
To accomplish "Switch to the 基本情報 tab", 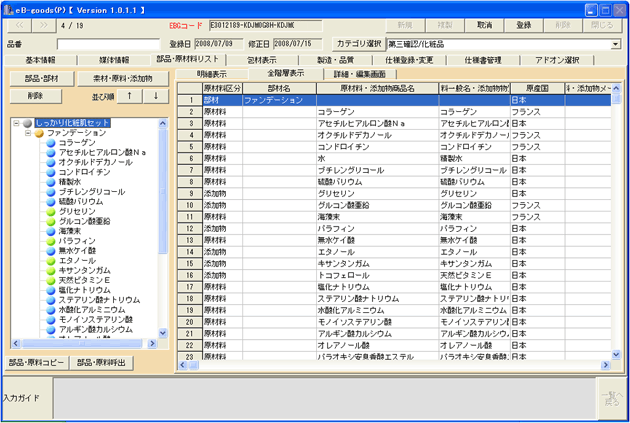I will [40, 60].
